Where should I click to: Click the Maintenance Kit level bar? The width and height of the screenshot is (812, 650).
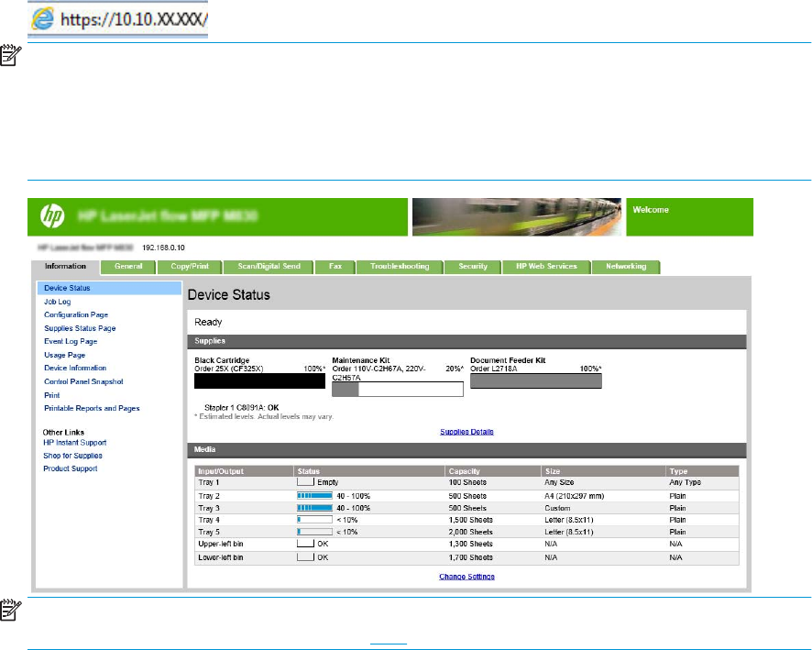click(x=397, y=389)
